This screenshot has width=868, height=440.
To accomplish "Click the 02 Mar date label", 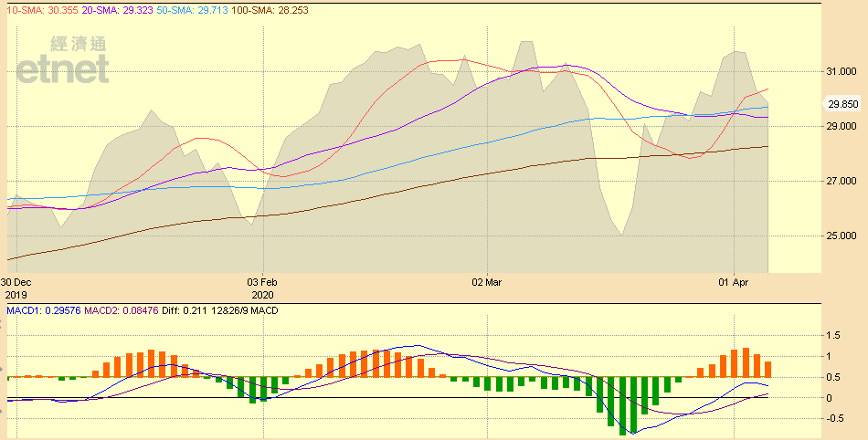I will (487, 282).
